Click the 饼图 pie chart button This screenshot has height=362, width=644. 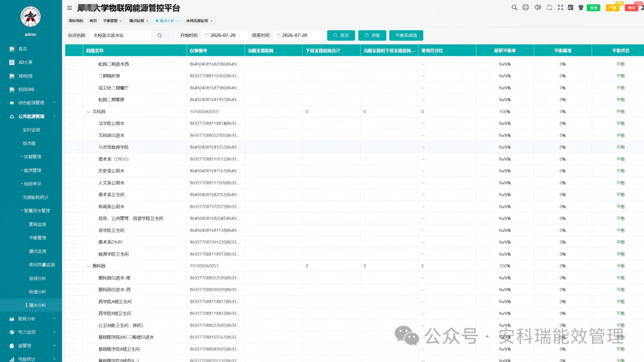coord(372,35)
